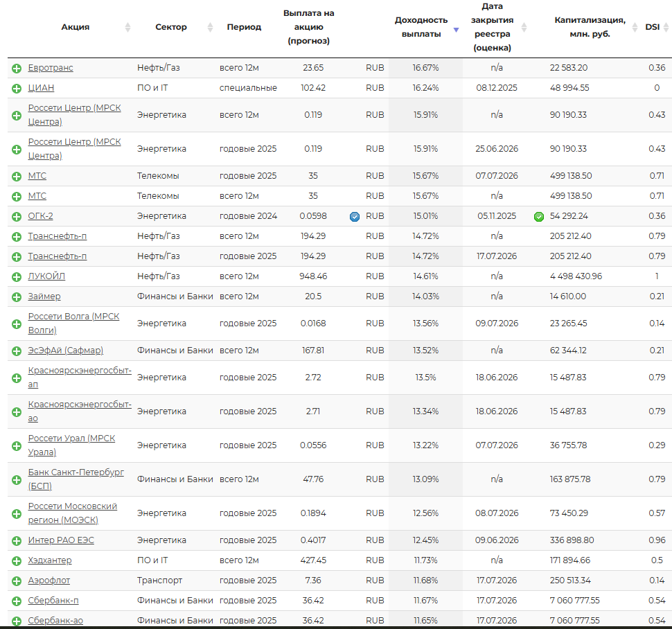The image size is (672, 629).
Task: Click the 25.06.2026 registry closing date
Action: coord(497,149)
